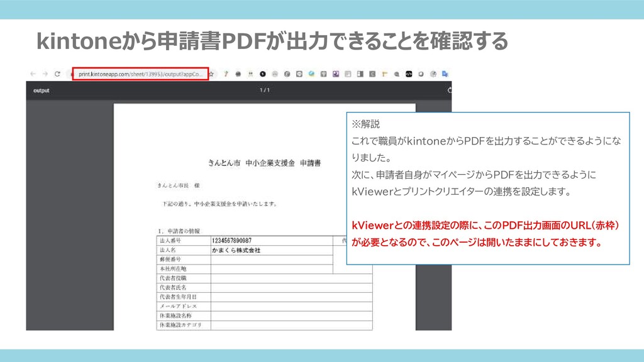
Task: Click the '※解説' heading in the note box
Action: pos(366,124)
